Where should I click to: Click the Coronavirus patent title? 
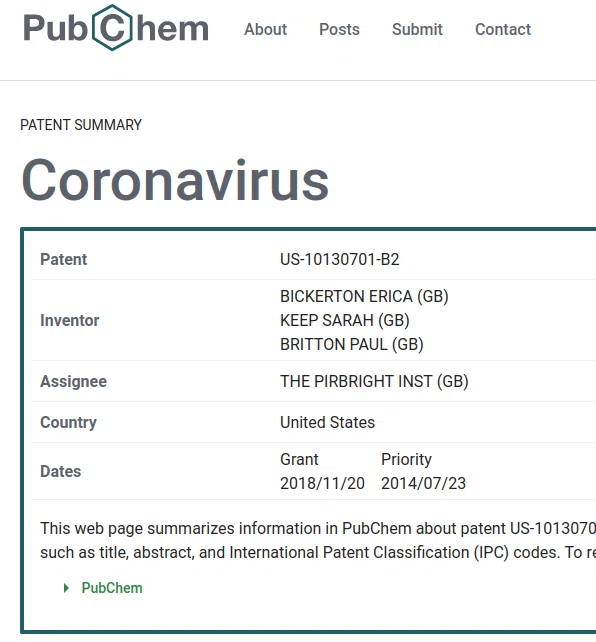(175, 181)
